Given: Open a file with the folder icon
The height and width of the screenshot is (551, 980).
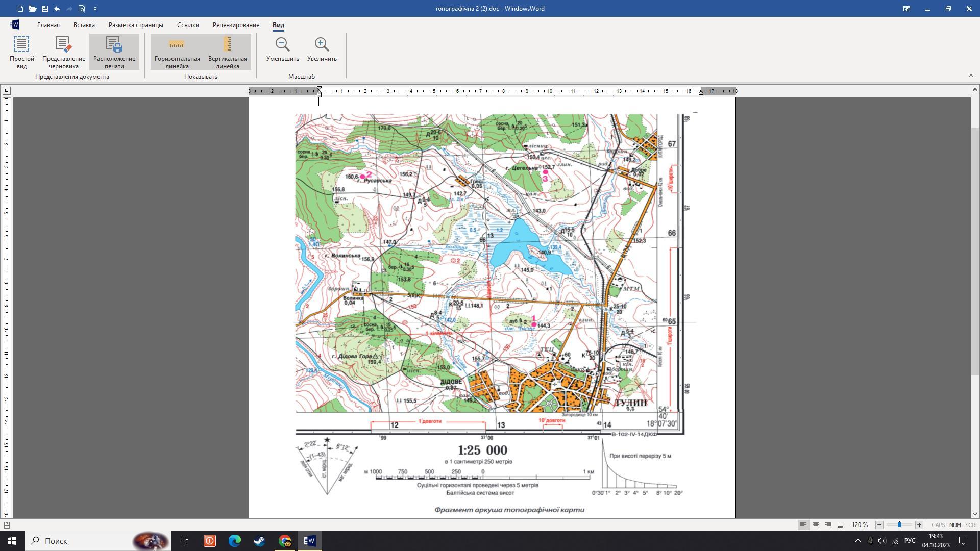Looking at the screenshot, I should pos(32,9).
